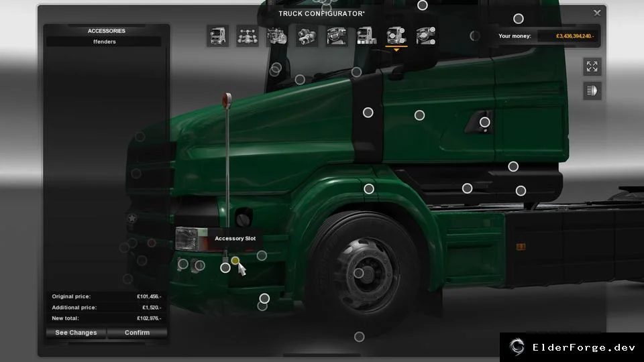Viewport: 644px width, 362px height.
Task: Select the windshield base accessory slot
Action: pos(300,80)
